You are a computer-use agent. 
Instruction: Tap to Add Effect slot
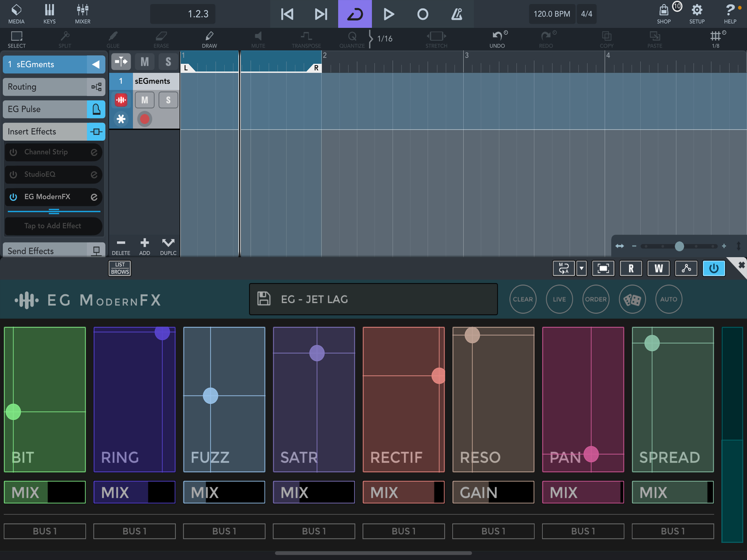click(x=53, y=226)
